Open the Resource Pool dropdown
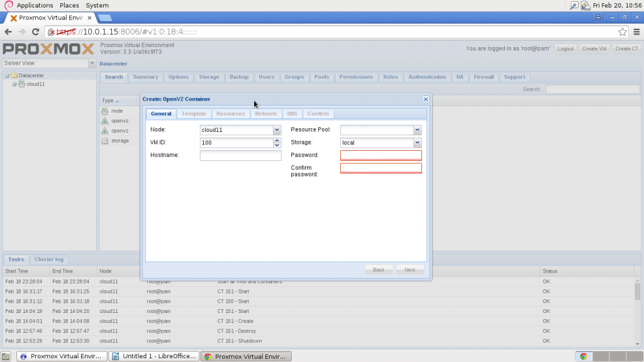The width and height of the screenshot is (644, 362). click(418, 129)
